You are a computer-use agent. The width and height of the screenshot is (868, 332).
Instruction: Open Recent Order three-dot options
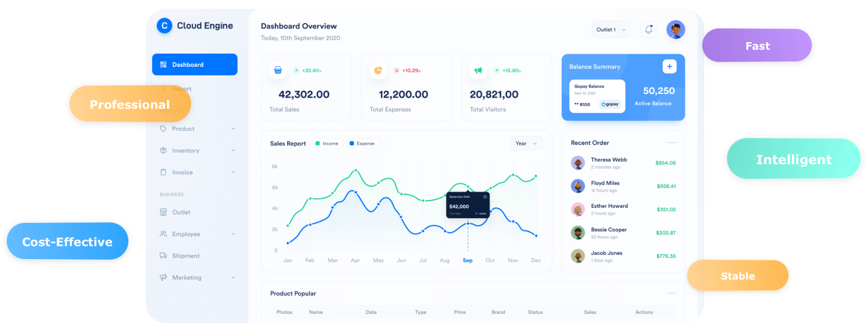[x=671, y=143]
